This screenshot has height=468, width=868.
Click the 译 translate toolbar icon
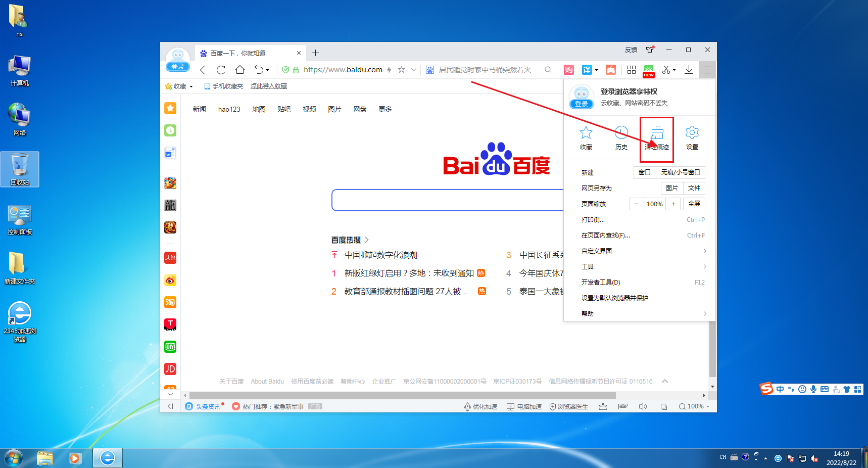[587, 70]
